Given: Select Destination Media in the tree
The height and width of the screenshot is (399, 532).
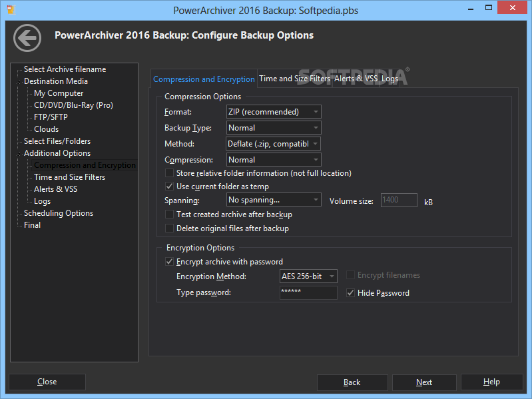Looking at the screenshot, I should (56, 81).
